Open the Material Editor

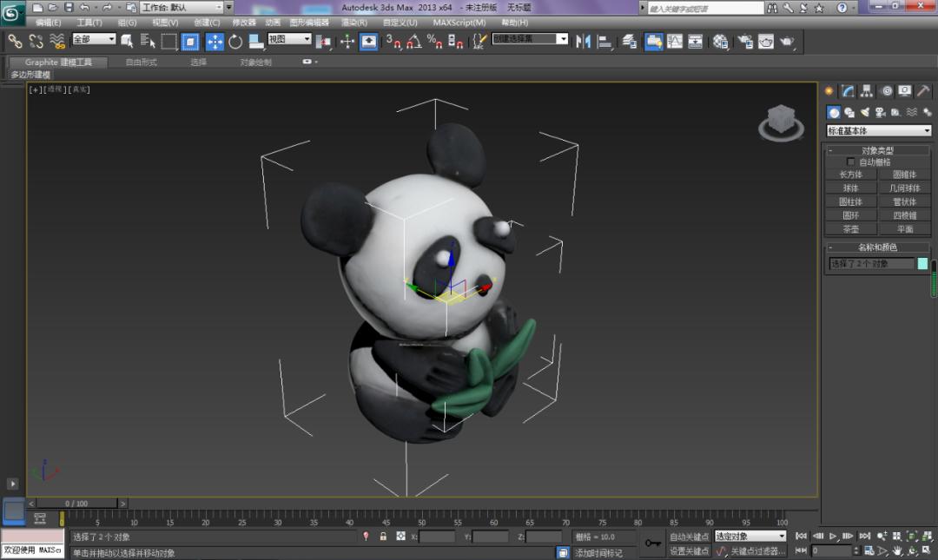[x=717, y=41]
